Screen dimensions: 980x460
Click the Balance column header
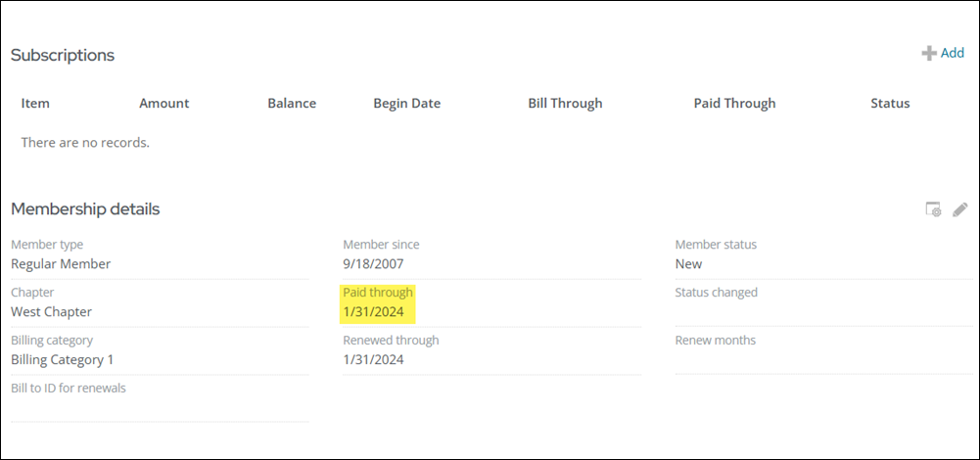[292, 104]
